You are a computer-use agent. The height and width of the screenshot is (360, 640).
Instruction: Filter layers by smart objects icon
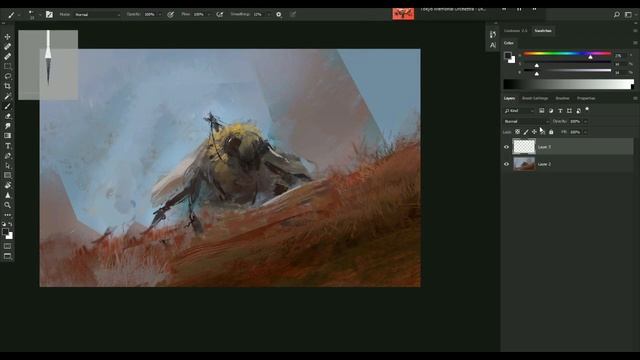578,111
